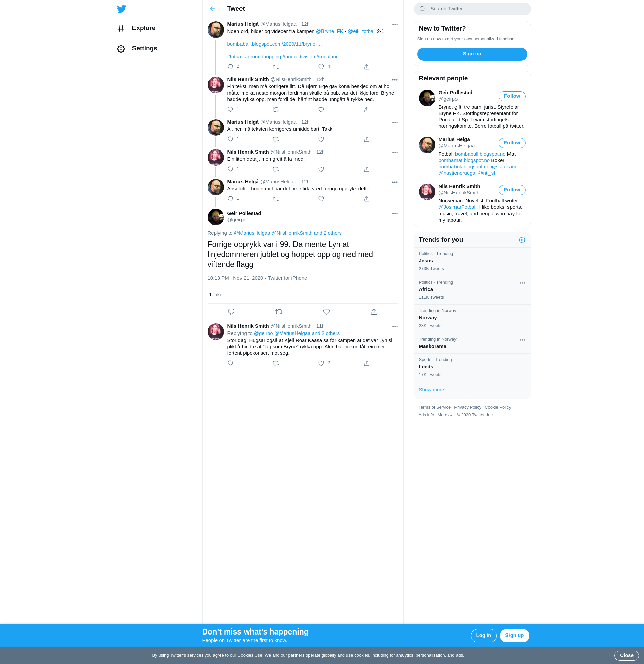Open more options on 'Ein liten detalj' tweet
The height and width of the screenshot is (664, 644).
pyautogui.click(x=395, y=152)
